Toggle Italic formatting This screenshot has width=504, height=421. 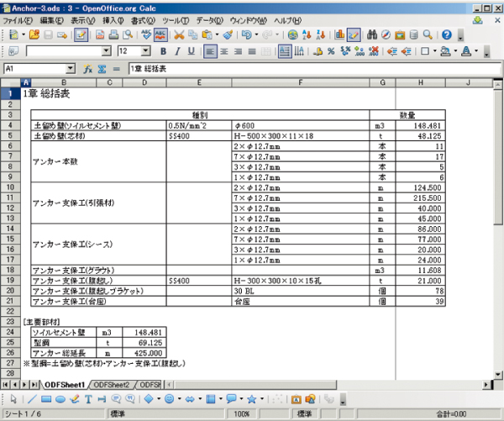[x=177, y=51]
